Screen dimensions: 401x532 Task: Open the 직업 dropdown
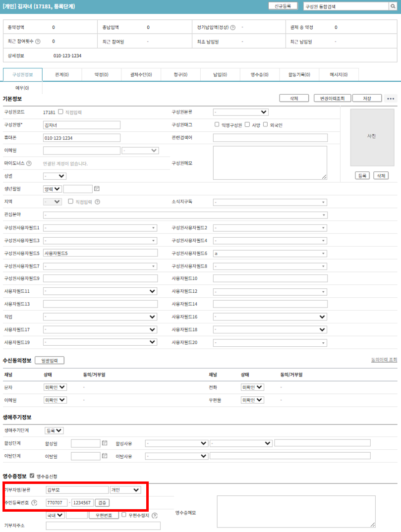pyautogui.click(x=100, y=317)
